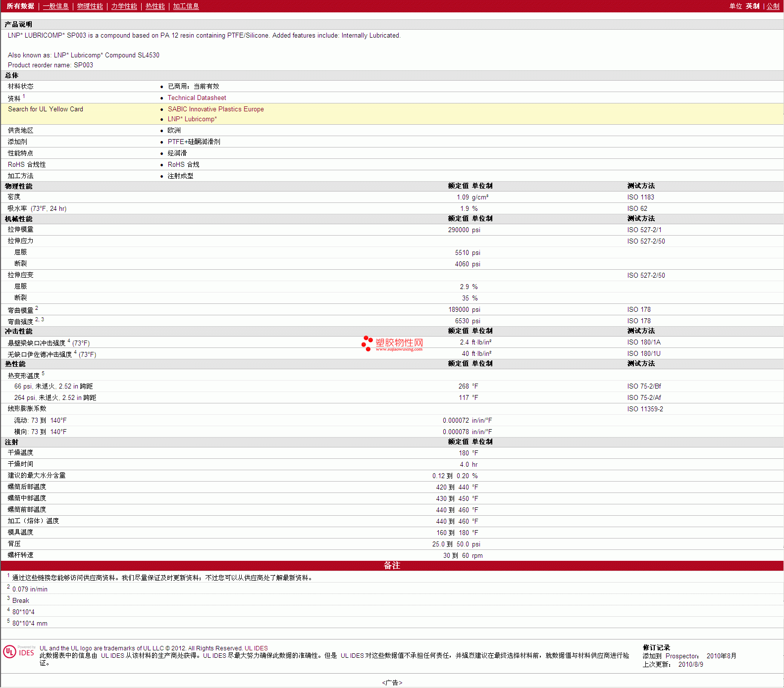Open the 所有数据 tab
This screenshot has height=688, width=784.
tap(20, 6)
